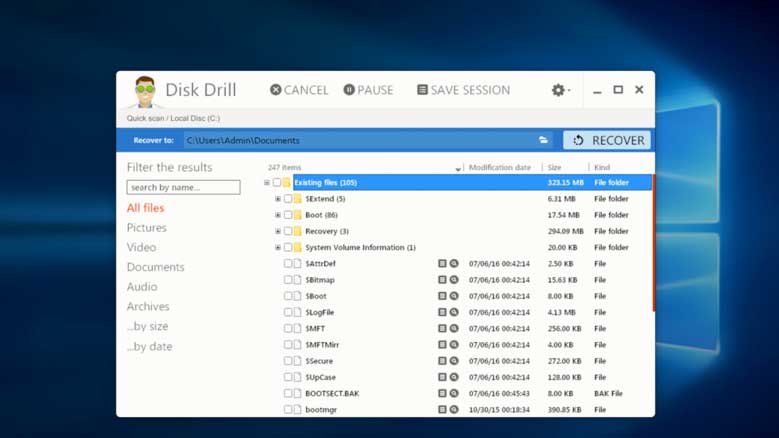Open the settings gear menu
The image size is (779, 438).
click(560, 90)
